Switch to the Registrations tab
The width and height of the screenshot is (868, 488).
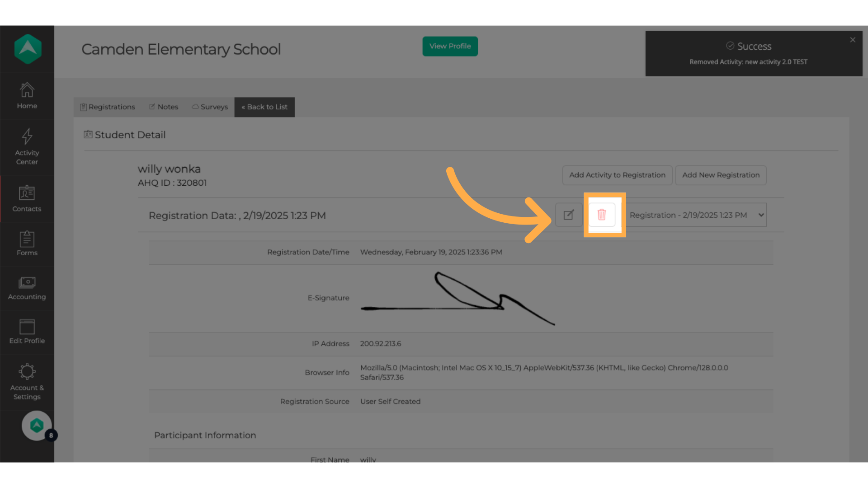[x=108, y=107]
